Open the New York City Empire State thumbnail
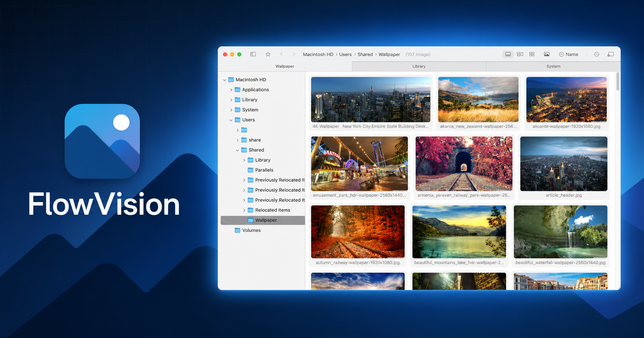This screenshot has height=338, width=644. (371, 100)
